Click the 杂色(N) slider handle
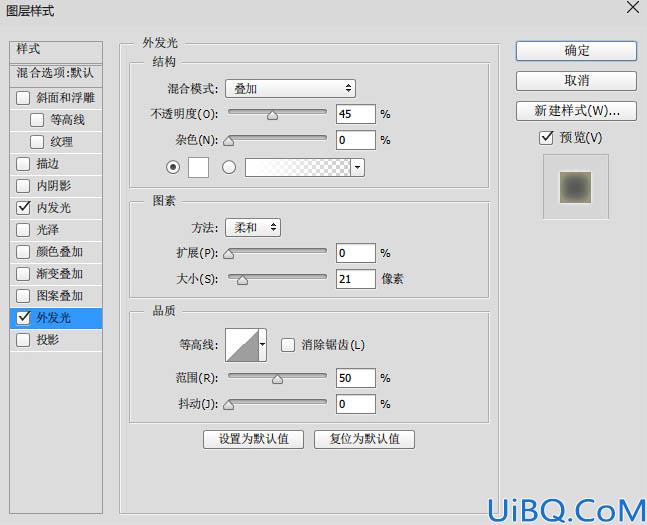 pyautogui.click(x=229, y=142)
